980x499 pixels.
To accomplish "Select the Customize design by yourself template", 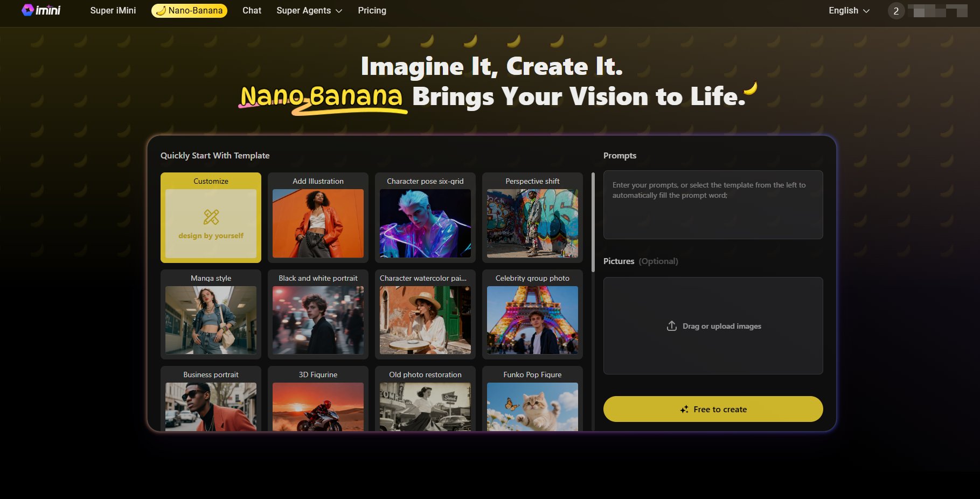I will click(x=211, y=218).
